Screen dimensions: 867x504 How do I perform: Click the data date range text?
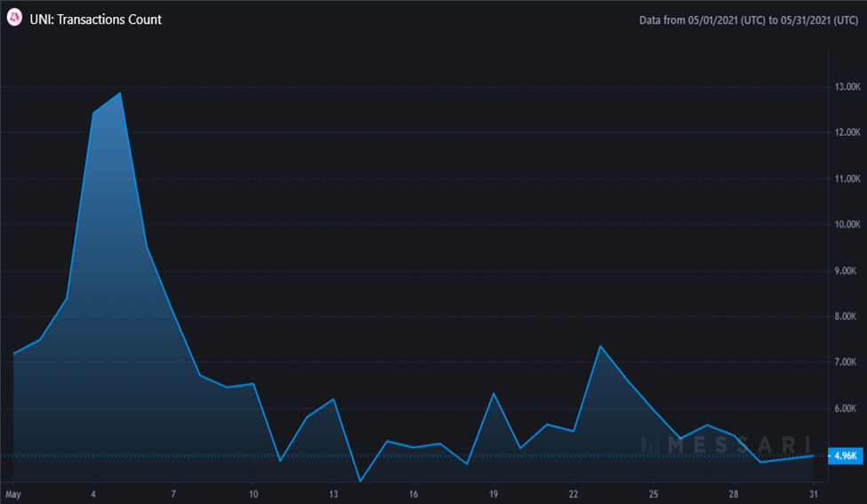(749, 20)
